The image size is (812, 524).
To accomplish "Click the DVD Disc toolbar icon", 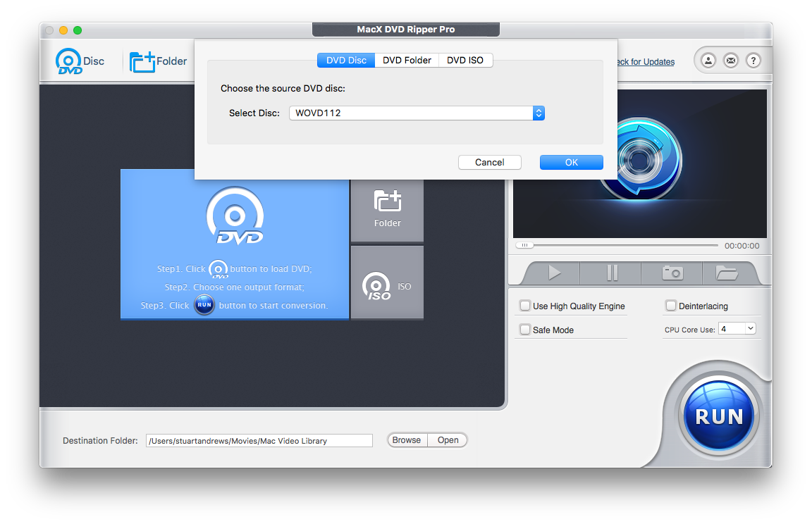I will tap(79, 61).
